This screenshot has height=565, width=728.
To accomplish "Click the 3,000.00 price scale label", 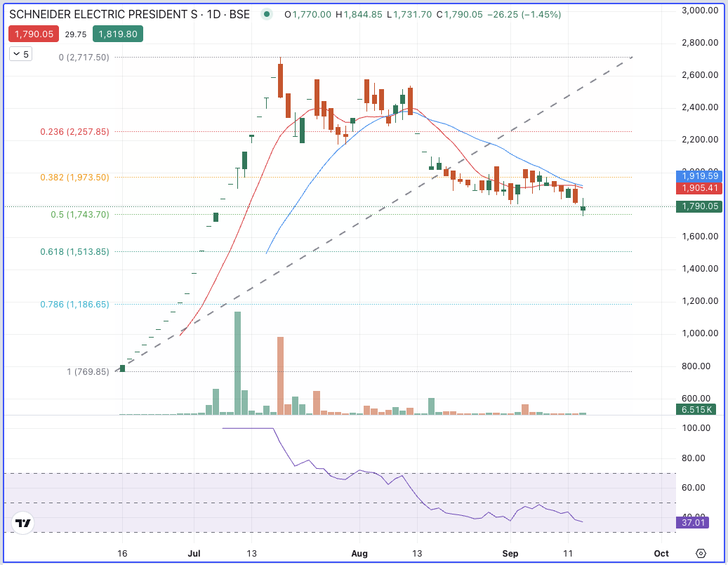I will click(700, 11).
